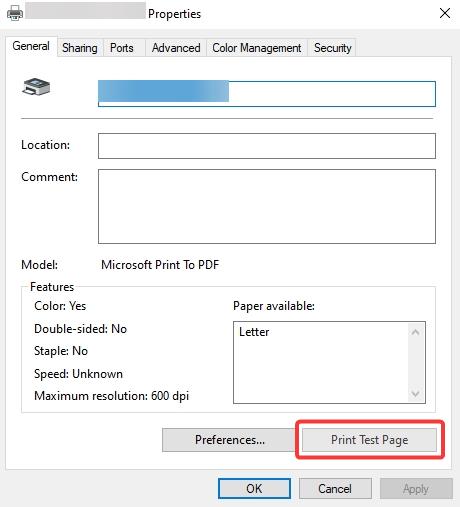Click Print Test Page button

click(369, 440)
